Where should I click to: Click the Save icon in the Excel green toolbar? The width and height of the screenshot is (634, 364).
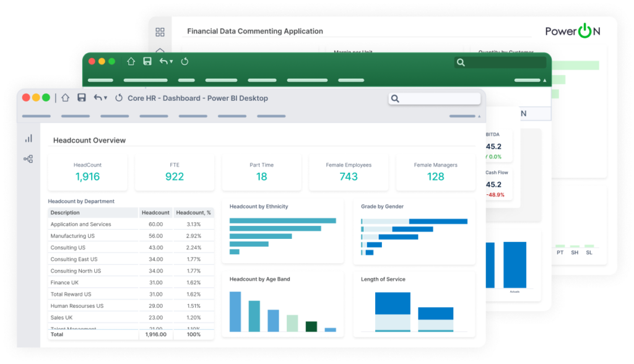(x=147, y=61)
